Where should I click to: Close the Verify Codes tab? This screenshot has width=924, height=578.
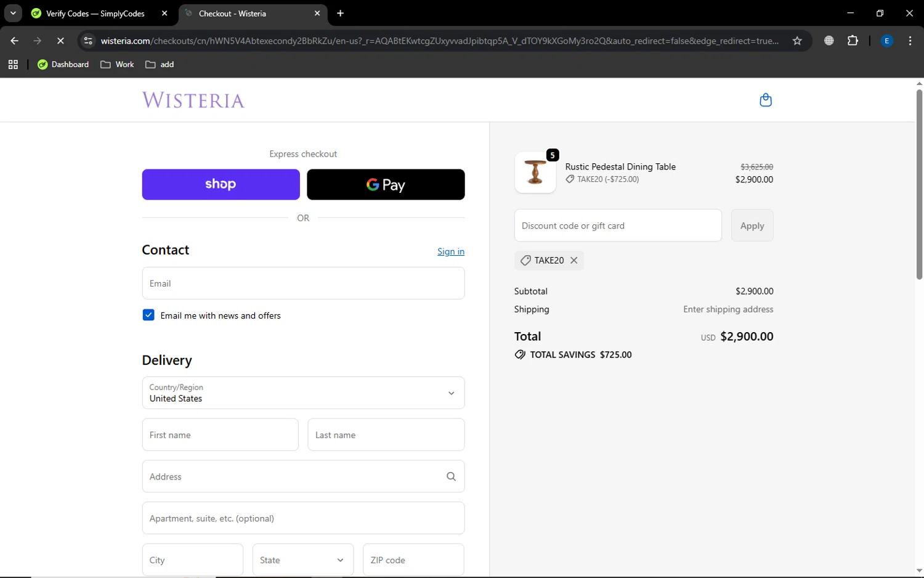point(164,13)
